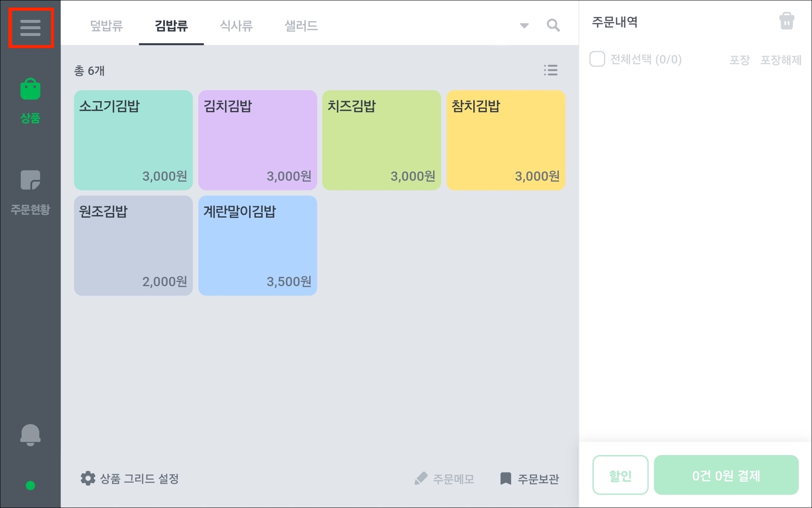The width and height of the screenshot is (812, 508).
Task: Delete order with trash can icon
Action: [x=786, y=21]
